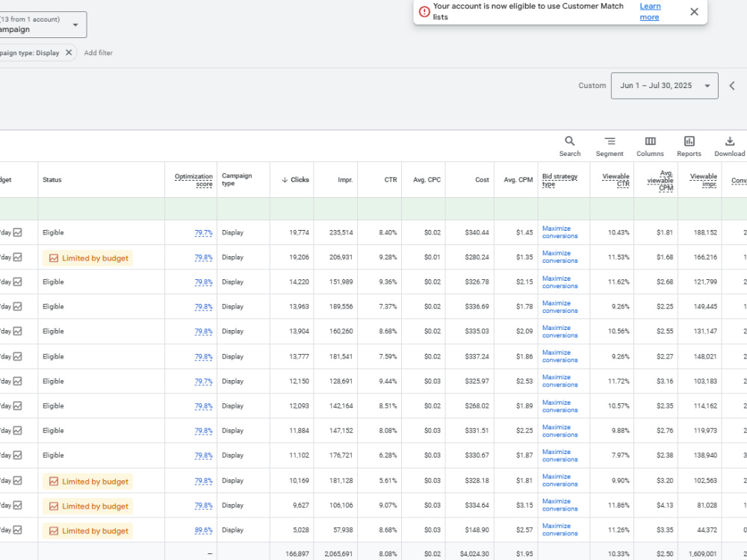Select the viewable CTR cell 11.86%
This screenshot has width=747, height=560.
click(x=619, y=505)
